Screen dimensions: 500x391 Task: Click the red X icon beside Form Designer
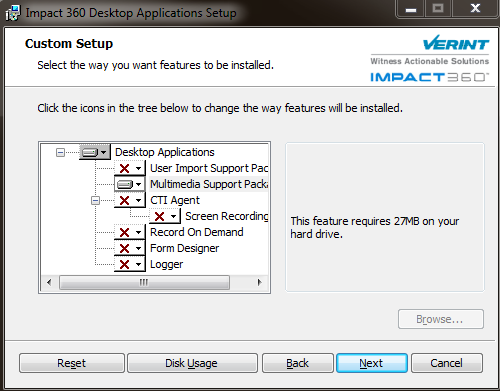pyautogui.click(x=130, y=248)
